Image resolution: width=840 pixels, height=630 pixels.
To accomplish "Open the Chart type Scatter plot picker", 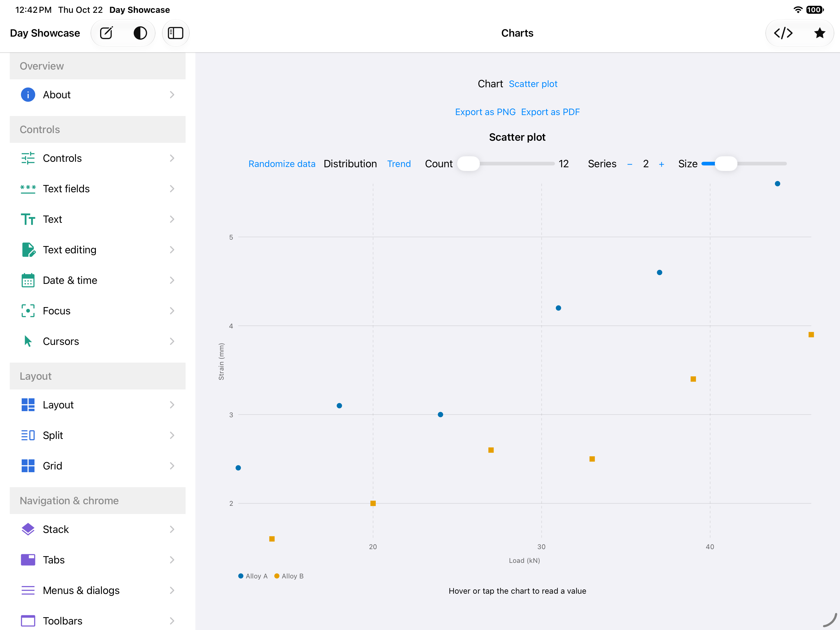I will coord(533,84).
